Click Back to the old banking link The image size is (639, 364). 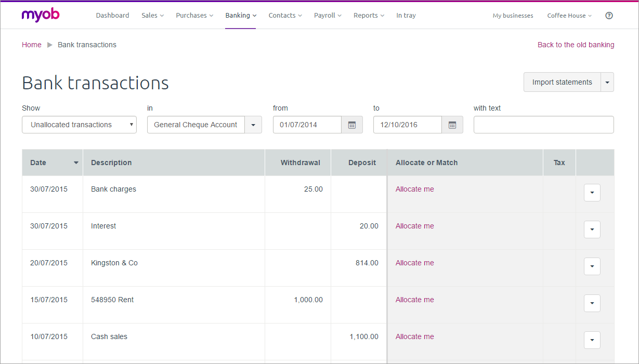pos(576,45)
